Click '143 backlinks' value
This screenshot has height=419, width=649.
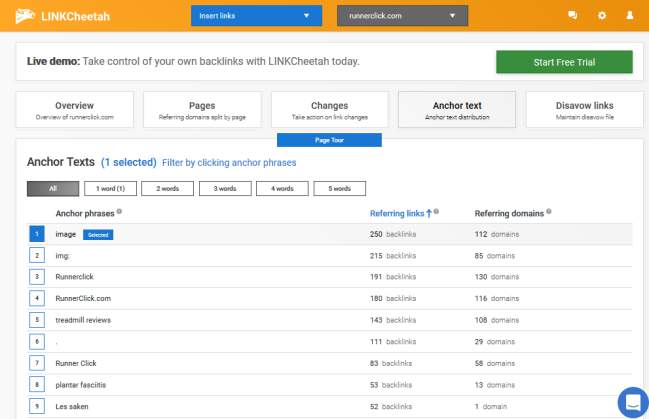[x=393, y=320]
